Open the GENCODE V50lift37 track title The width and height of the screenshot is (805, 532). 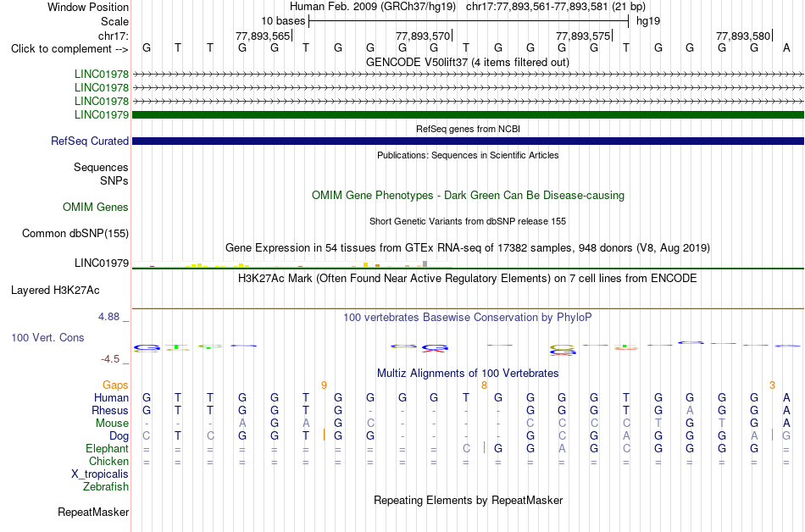pos(467,63)
